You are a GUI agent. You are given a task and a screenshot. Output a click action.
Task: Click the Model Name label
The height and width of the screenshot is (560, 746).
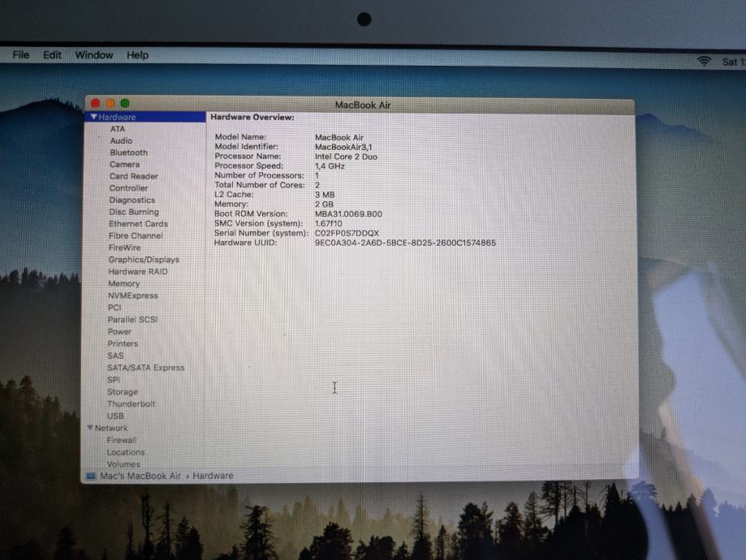pyautogui.click(x=240, y=137)
